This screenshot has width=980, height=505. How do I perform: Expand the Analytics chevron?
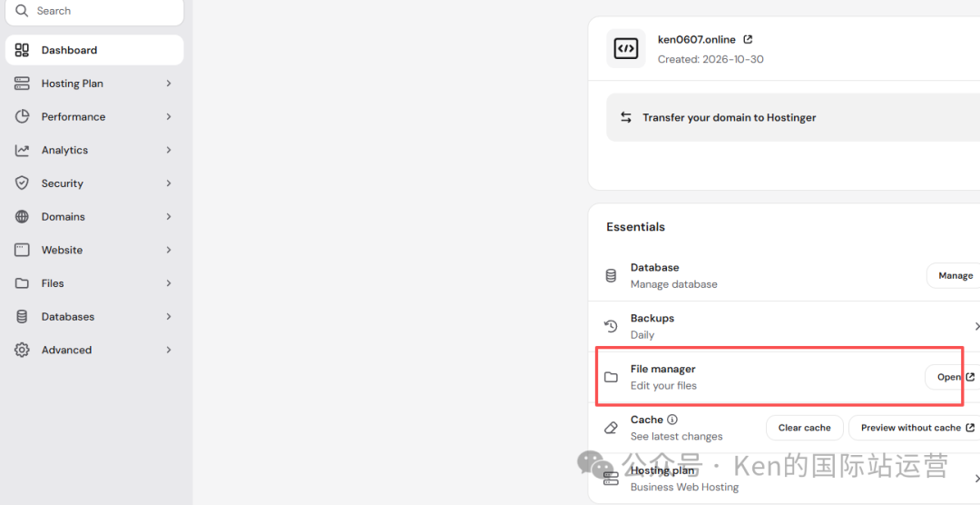169,150
